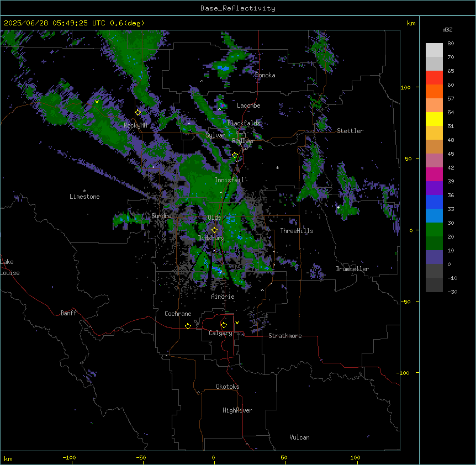Click the Limestone label

pyautogui.click(x=84, y=197)
